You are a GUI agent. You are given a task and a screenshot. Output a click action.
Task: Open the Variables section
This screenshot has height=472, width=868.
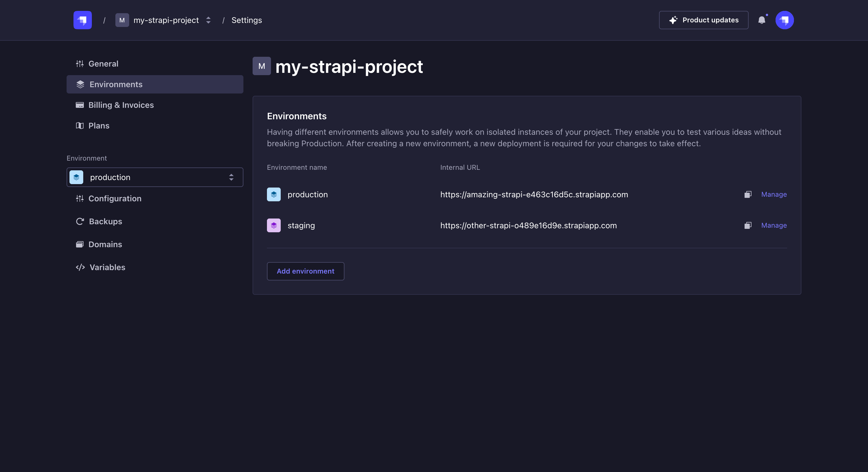155,267
